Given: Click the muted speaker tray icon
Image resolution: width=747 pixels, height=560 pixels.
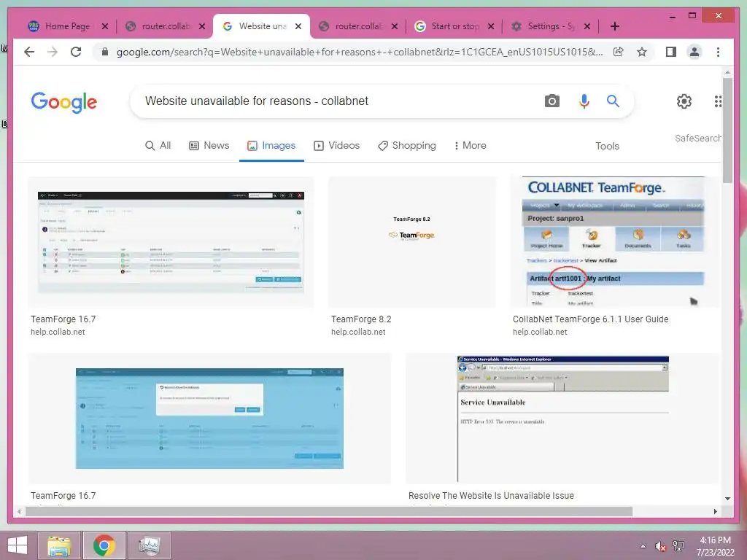Looking at the screenshot, I should [x=660, y=546].
